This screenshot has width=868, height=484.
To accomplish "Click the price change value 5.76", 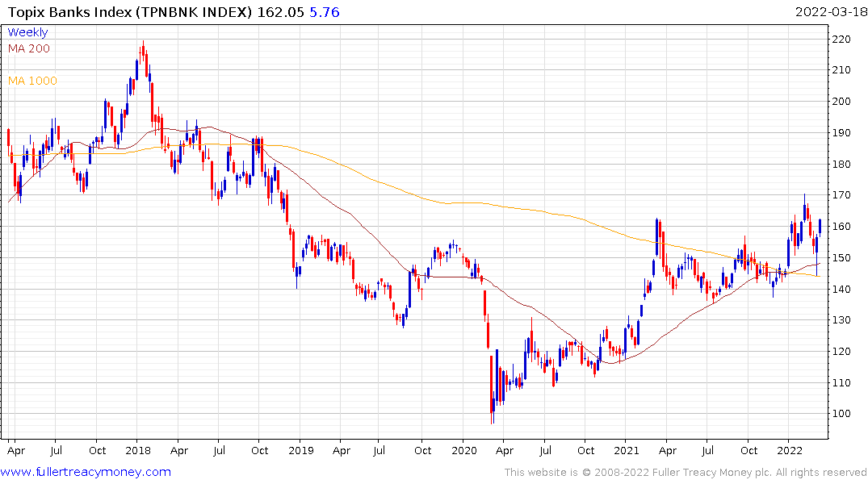I will 325,12.
